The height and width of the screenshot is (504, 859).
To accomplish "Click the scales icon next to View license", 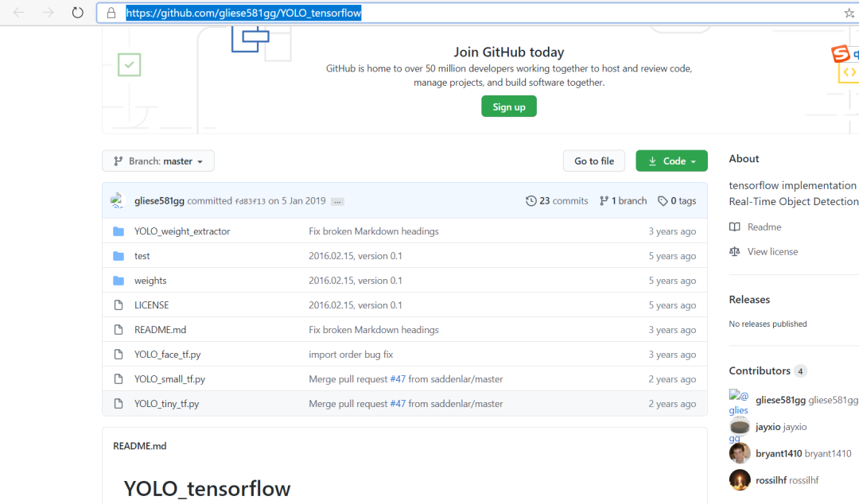I will coord(735,251).
